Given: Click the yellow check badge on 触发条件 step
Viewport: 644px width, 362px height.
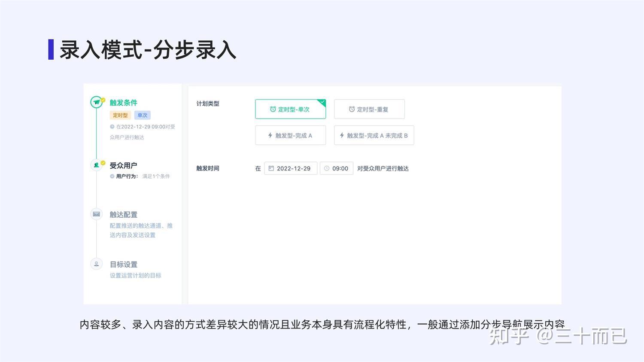Looking at the screenshot, I should pos(103,100).
